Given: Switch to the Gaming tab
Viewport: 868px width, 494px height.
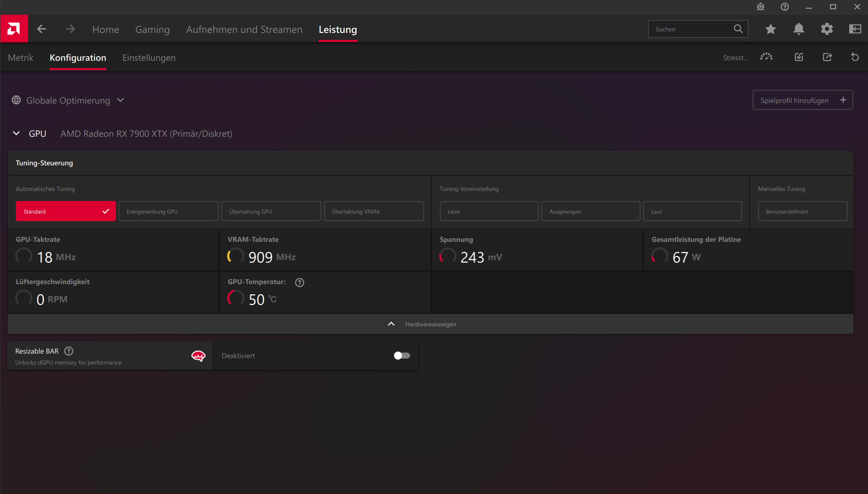Looking at the screenshot, I should point(152,30).
